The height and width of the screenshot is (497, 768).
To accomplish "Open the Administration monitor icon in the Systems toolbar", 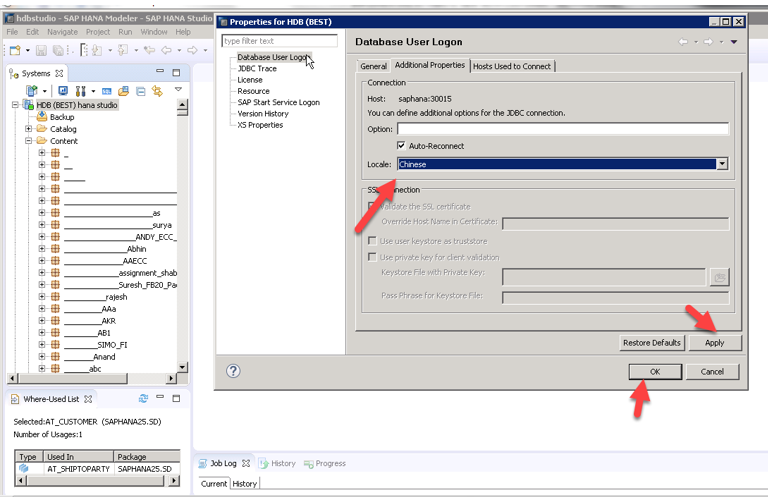I will [x=63, y=91].
